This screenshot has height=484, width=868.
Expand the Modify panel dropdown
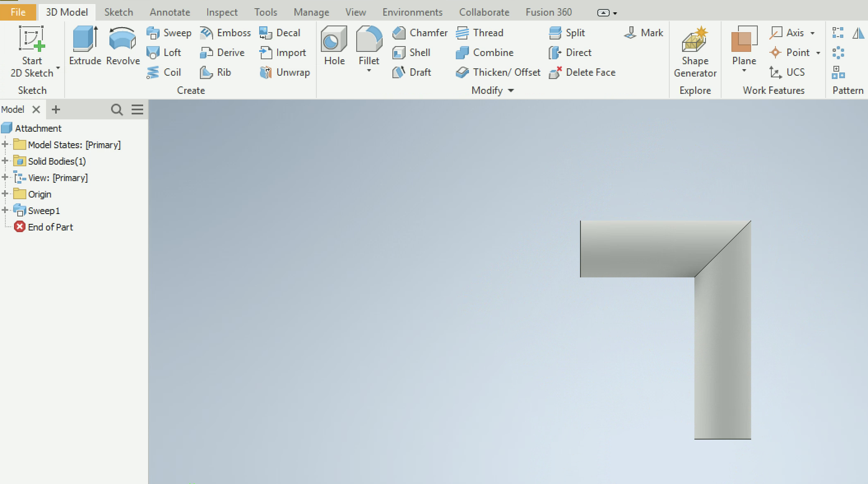coord(511,90)
